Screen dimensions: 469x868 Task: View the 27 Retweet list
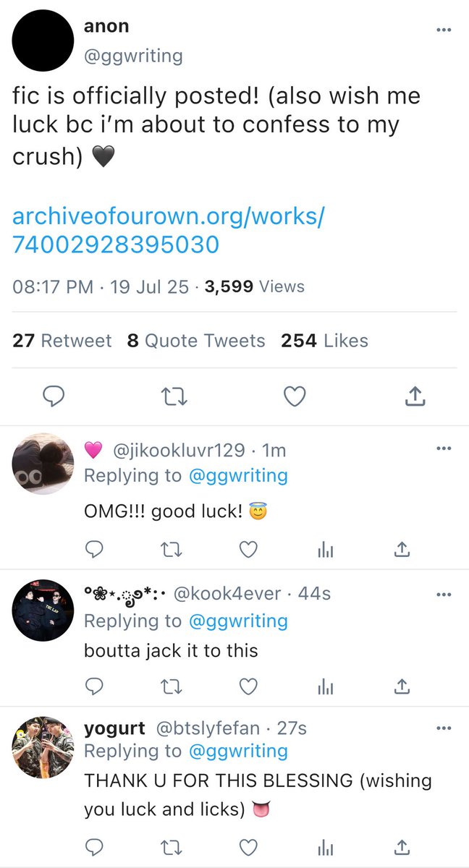(x=62, y=340)
